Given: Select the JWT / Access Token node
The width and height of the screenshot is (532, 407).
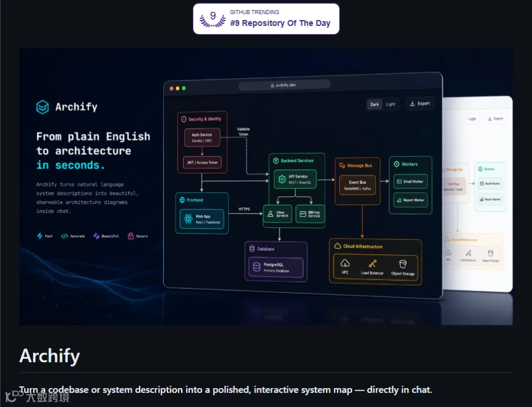Looking at the screenshot, I should tap(202, 162).
